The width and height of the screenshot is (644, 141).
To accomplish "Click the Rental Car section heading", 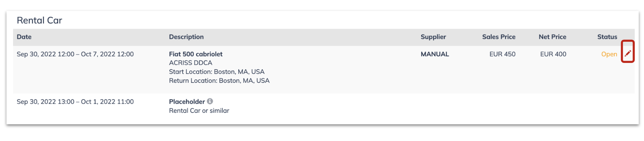I will (39, 20).
